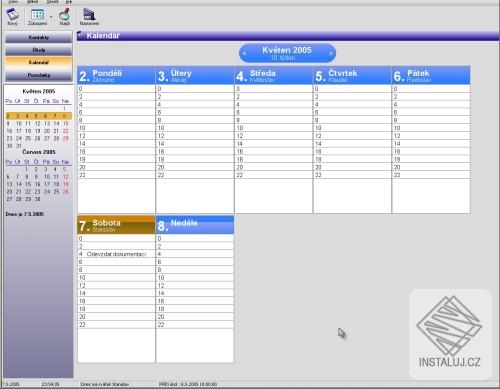The width and height of the screenshot is (500, 389).
Task: Select June 26 in the Červen mini calendar
Action: coord(66,192)
